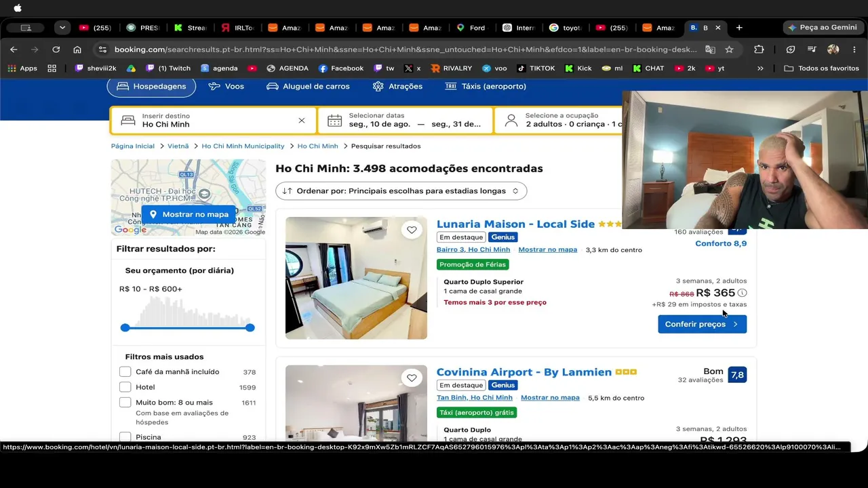This screenshot has height=488, width=868.
Task: Open the sheviii2k Twitch bookmark
Action: 96,68
